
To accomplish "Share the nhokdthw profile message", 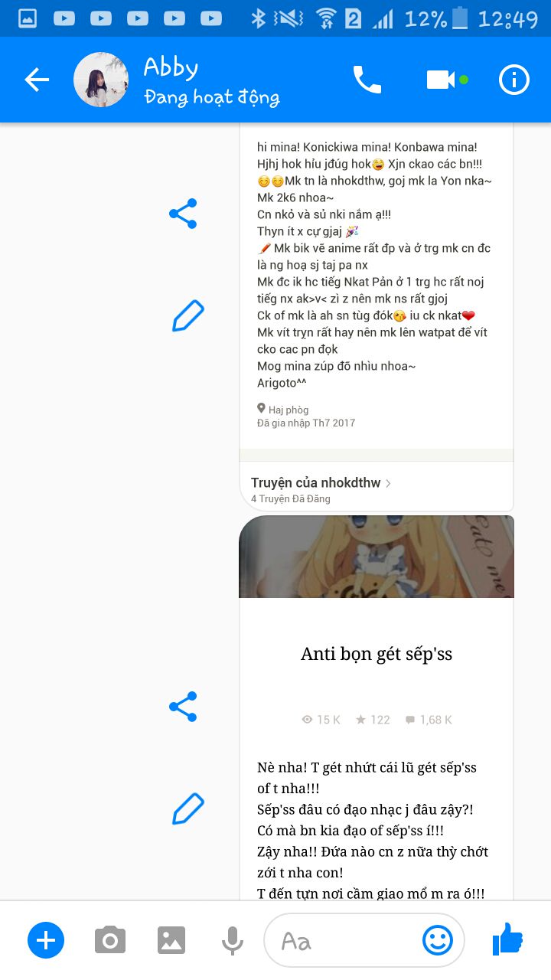I will [x=183, y=214].
